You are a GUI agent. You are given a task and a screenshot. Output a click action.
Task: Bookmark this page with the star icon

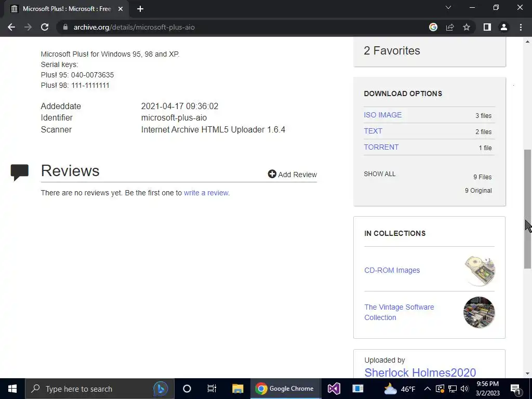coord(467,27)
